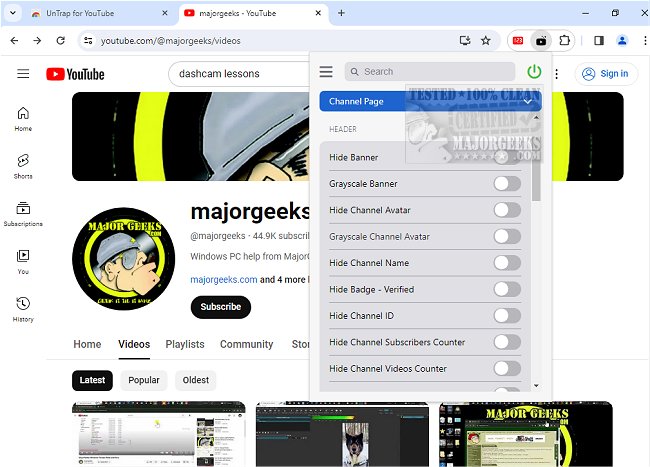Open History in the sidebar
This screenshot has height=467, width=650.
23,310
